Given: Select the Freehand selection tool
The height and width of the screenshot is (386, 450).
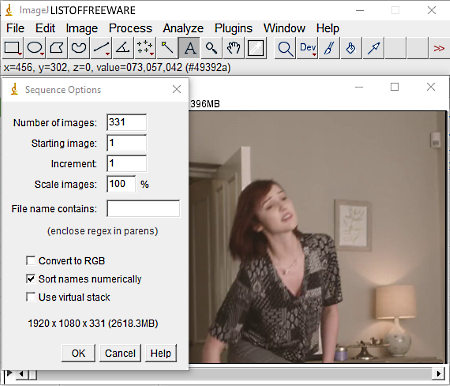Looking at the screenshot, I should pyautogui.click(x=79, y=48).
